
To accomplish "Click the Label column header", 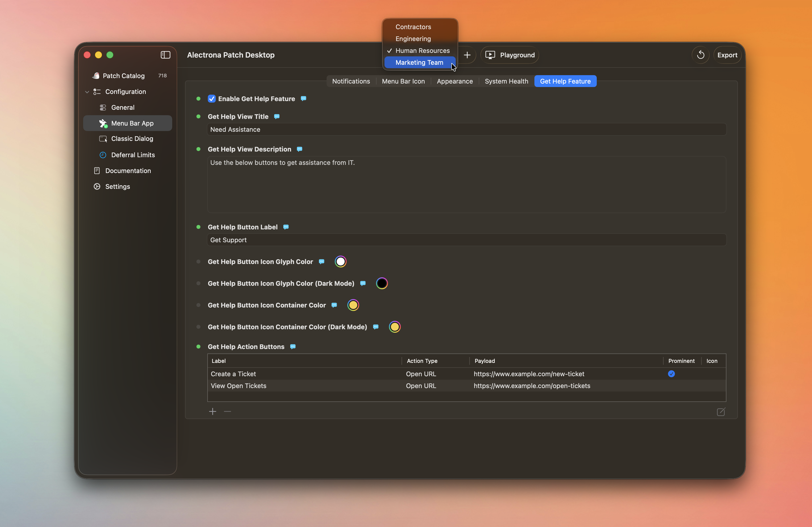I will click(305, 361).
